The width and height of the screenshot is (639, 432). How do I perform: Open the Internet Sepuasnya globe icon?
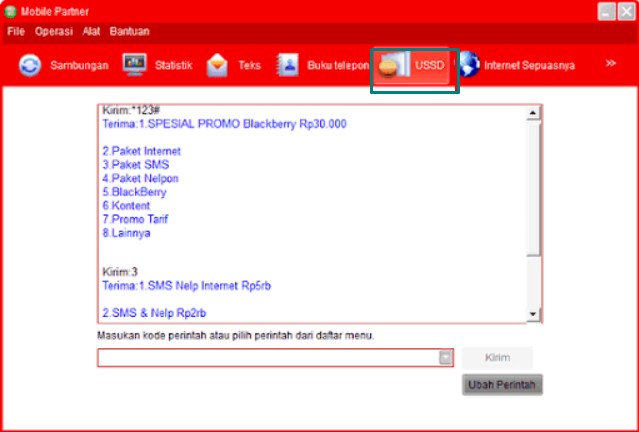468,64
